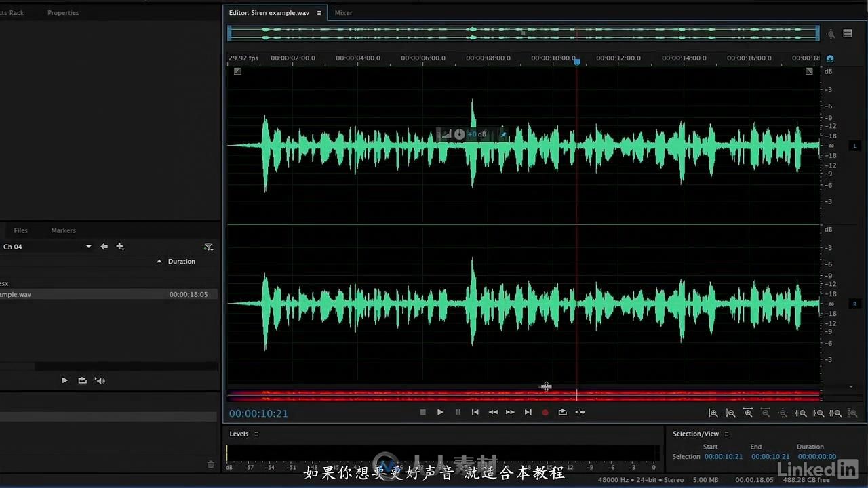868x488 pixels.
Task: Open the Editor panel menu icon
Action: pyautogui.click(x=319, y=13)
